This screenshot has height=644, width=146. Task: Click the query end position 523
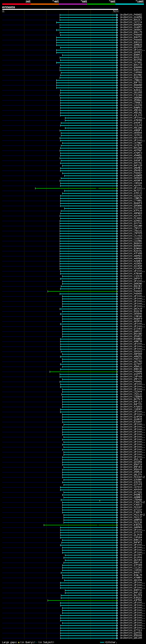pos(115,11)
